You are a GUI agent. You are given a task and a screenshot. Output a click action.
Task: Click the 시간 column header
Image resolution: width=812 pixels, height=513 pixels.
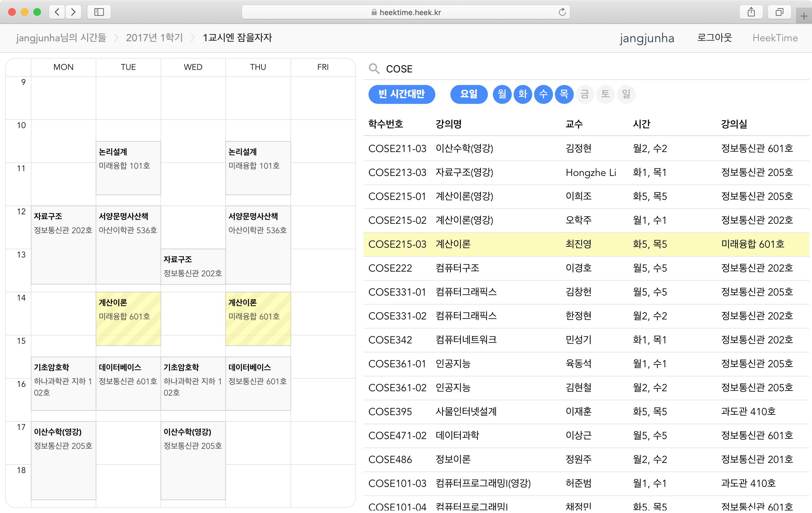point(642,124)
